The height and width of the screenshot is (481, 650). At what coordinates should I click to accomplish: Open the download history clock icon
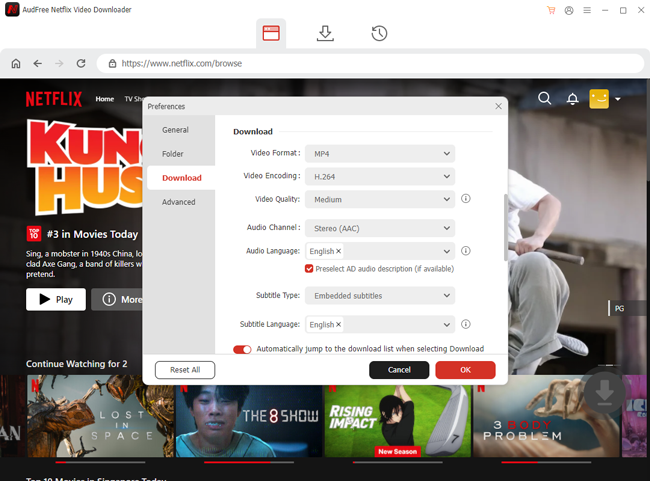coord(379,33)
